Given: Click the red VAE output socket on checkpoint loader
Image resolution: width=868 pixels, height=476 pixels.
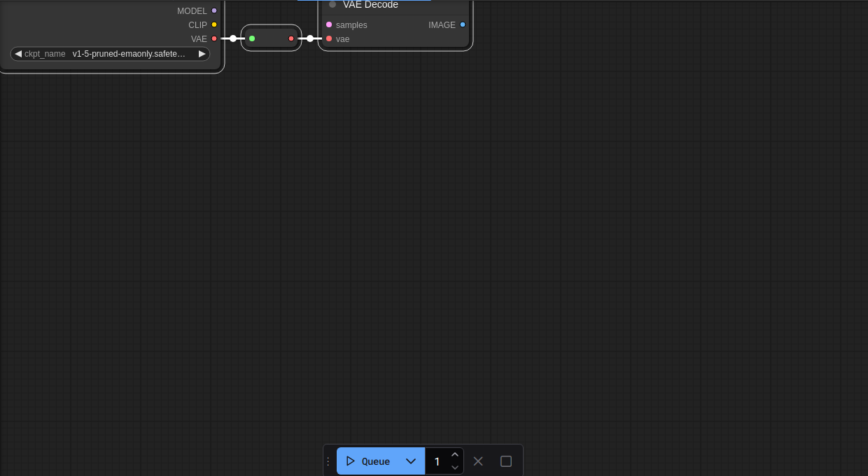Looking at the screenshot, I should [214, 38].
